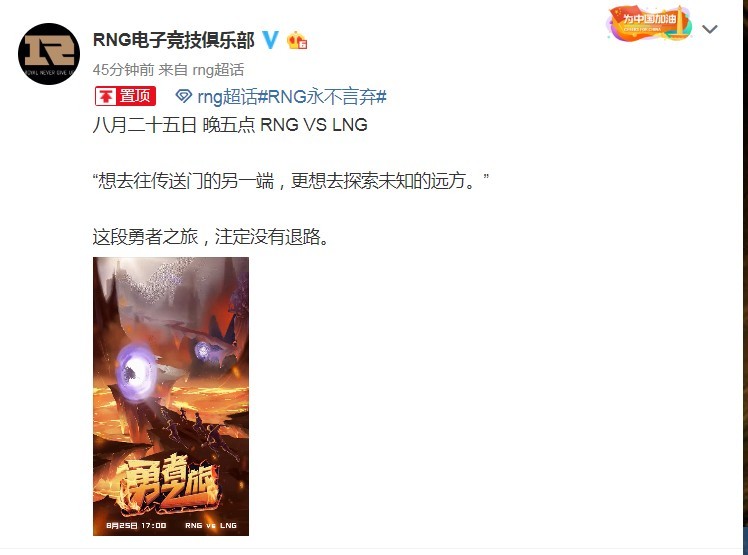Click the red 置顶 pinned label
The image size is (748, 555).
[x=125, y=96]
